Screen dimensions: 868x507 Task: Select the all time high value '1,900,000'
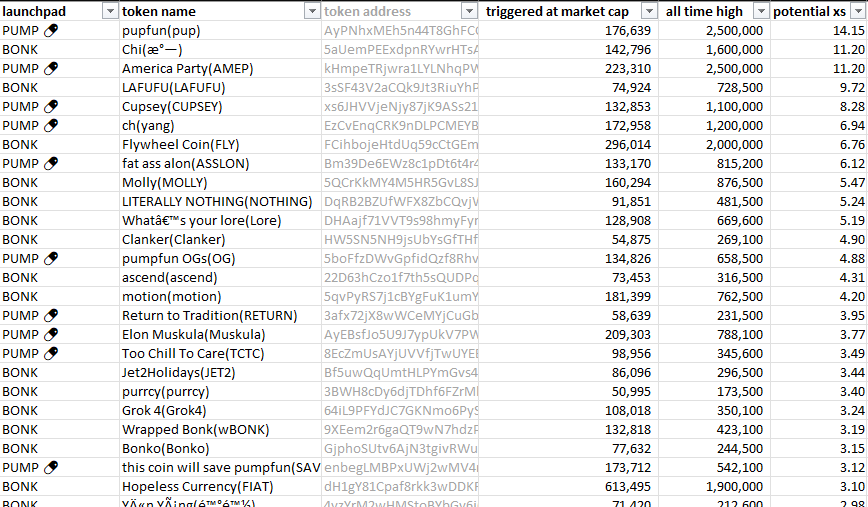click(x=715, y=487)
